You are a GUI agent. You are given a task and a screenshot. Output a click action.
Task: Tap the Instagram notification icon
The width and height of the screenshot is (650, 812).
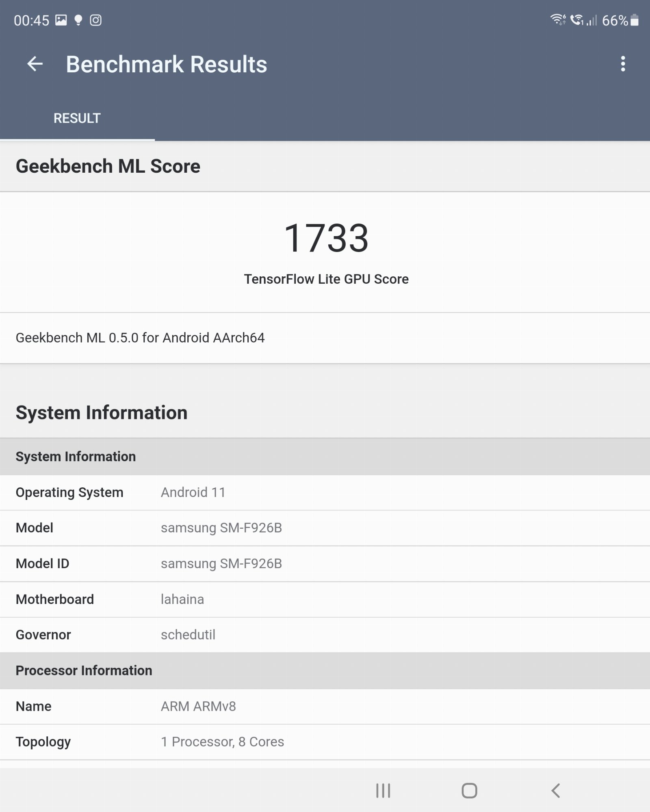point(95,20)
